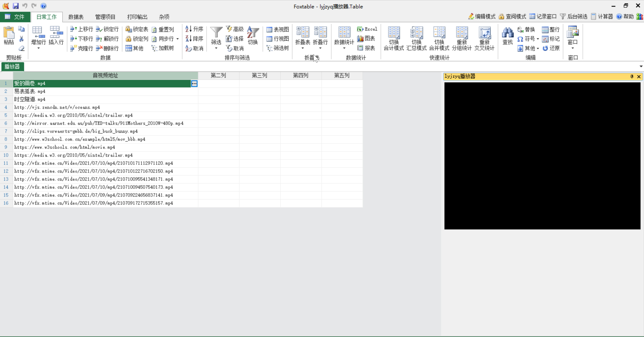
Task: Pin the lyjzyq播放器 panel
Action: [x=632, y=76]
